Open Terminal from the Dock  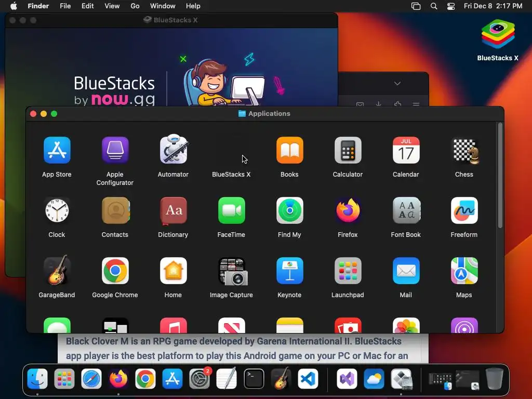254,379
